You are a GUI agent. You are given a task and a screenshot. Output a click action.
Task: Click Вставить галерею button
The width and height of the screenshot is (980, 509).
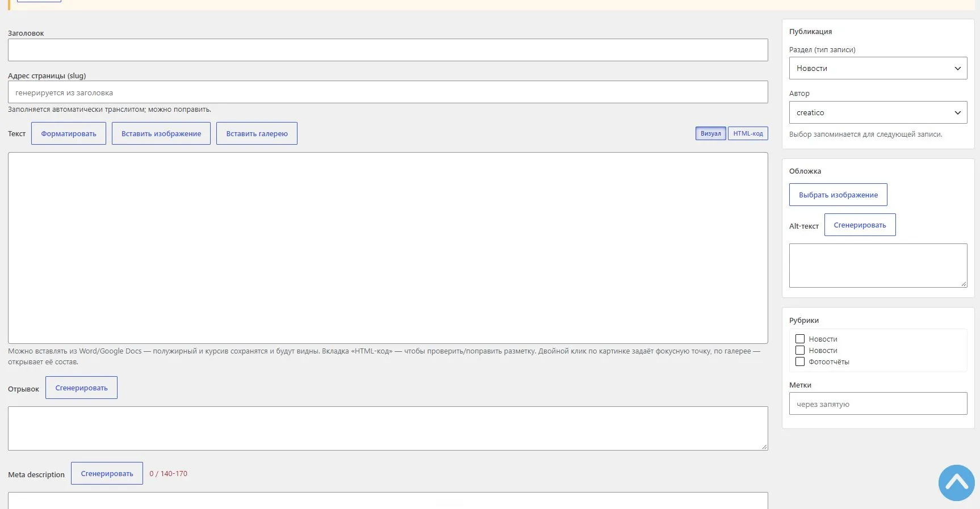tap(257, 133)
